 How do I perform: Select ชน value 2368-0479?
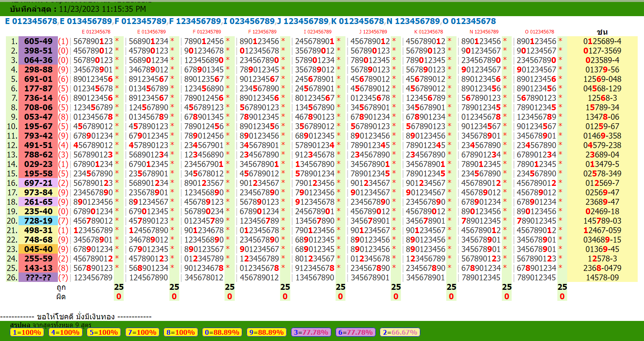(602, 268)
